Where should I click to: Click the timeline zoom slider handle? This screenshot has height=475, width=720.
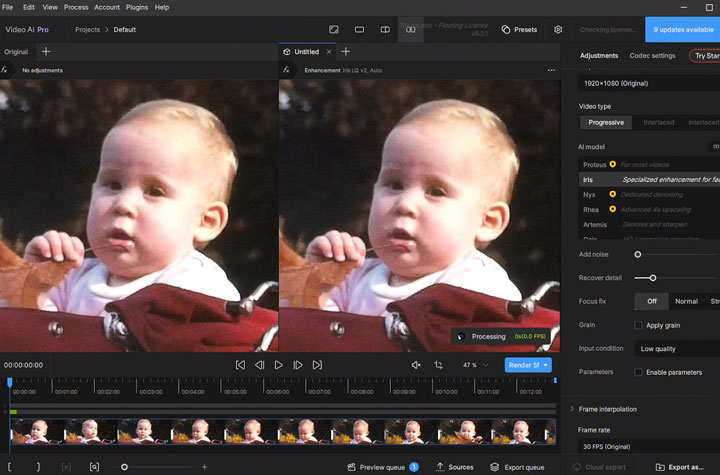(124, 467)
